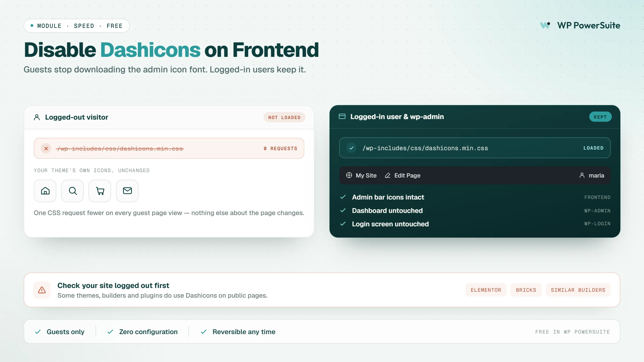Select the shopping cart icon tile
The height and width of the screenshot is (362, 644).
coord(100,191)
